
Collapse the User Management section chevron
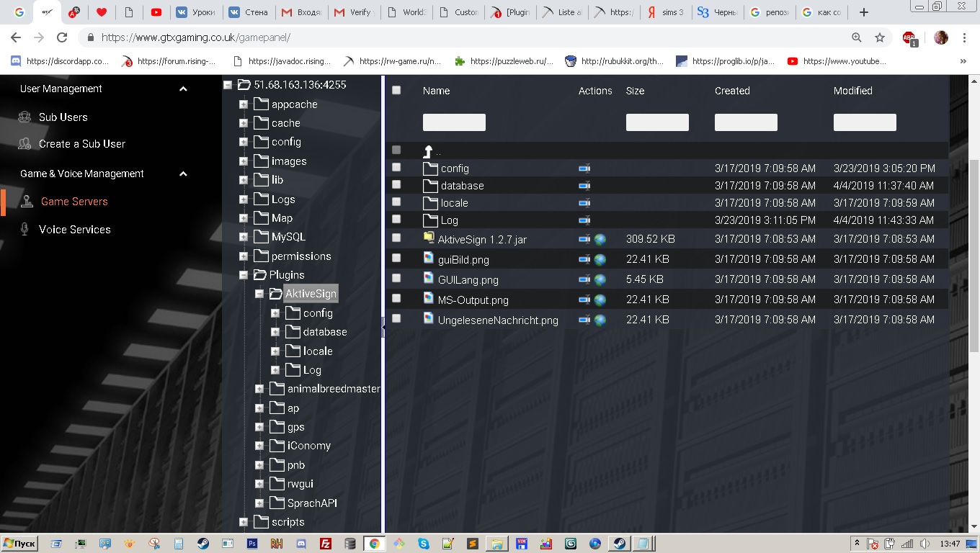click(x=183, y=89)
